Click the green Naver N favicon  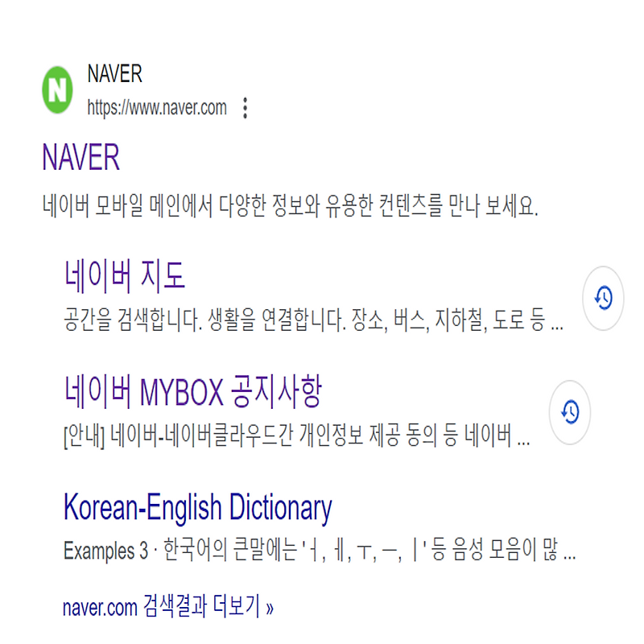click(57, 90)
